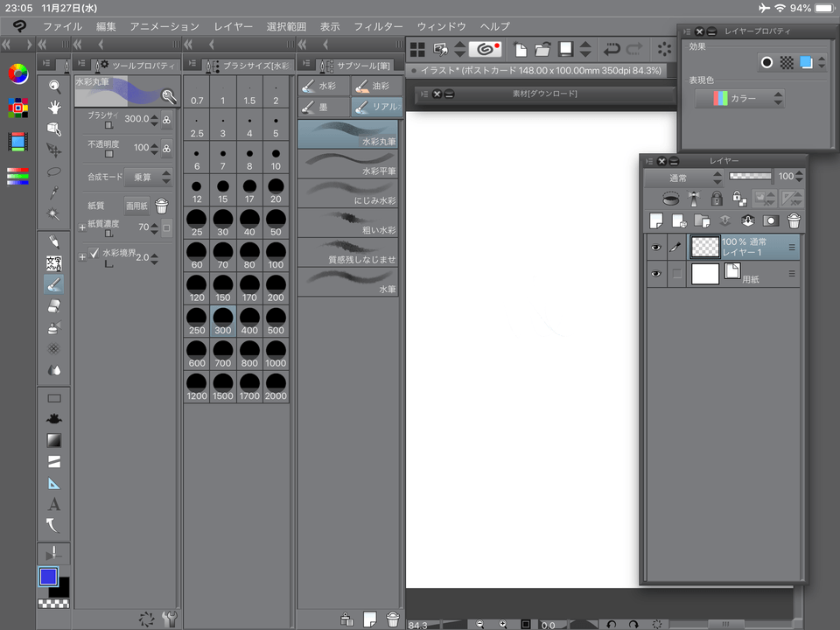Switch to the 油彩 sub tool tab
The width and height of the screenshot is (840, 630).
pyautogui.click(x=377, y=86)
